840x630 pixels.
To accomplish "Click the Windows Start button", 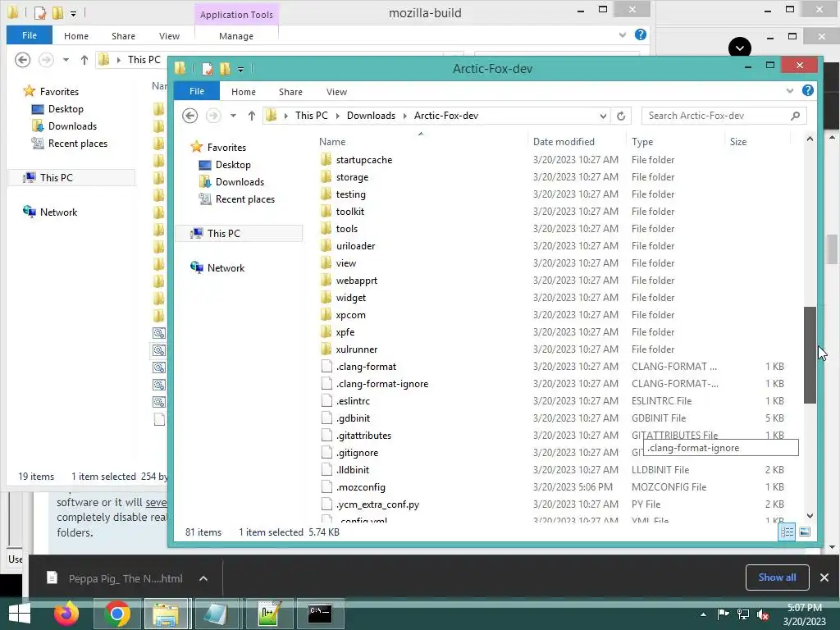I will click(x=20, y=614).
